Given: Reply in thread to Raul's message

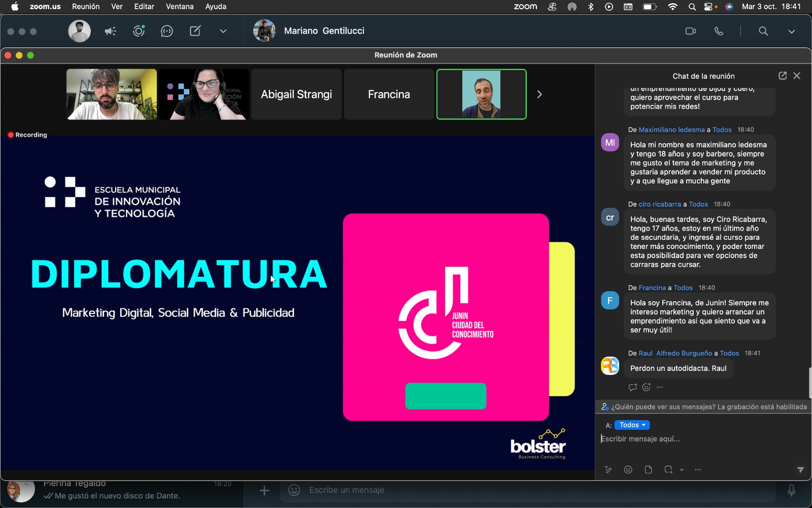Looking at the screenshot, I should click(x=632, y=387).
